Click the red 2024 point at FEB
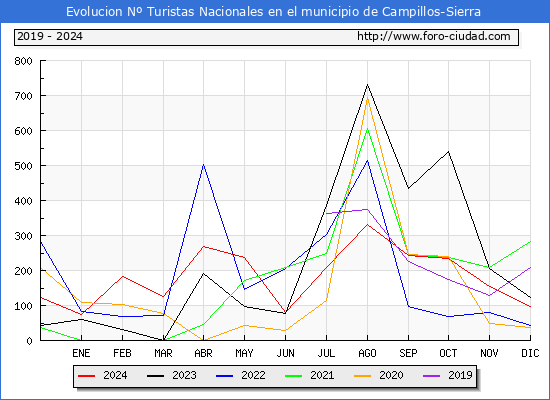The height and width of the screenshot is (400, 550). (x=122, y=276)
